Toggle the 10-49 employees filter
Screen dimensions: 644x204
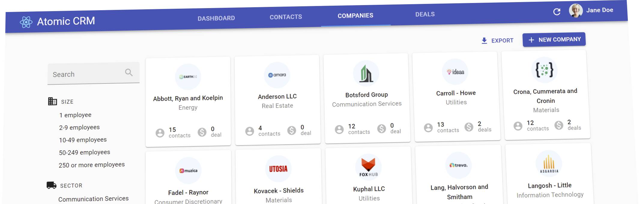coord(83,140)
